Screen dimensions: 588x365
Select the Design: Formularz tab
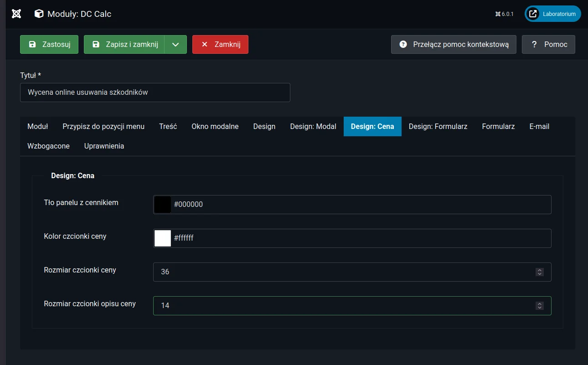[x=438, y=127]
